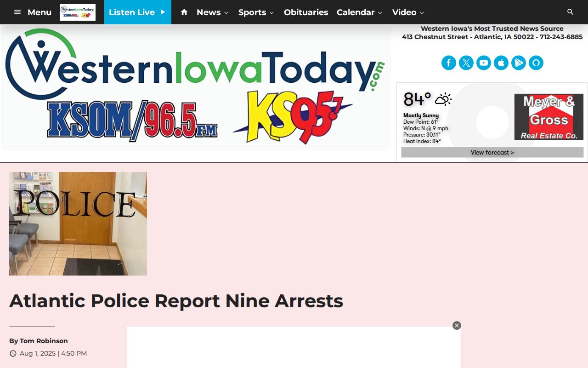The width and height of the screenshot is (588, 368).
Task: Open the Obituaries page
Action: [306, 12]
